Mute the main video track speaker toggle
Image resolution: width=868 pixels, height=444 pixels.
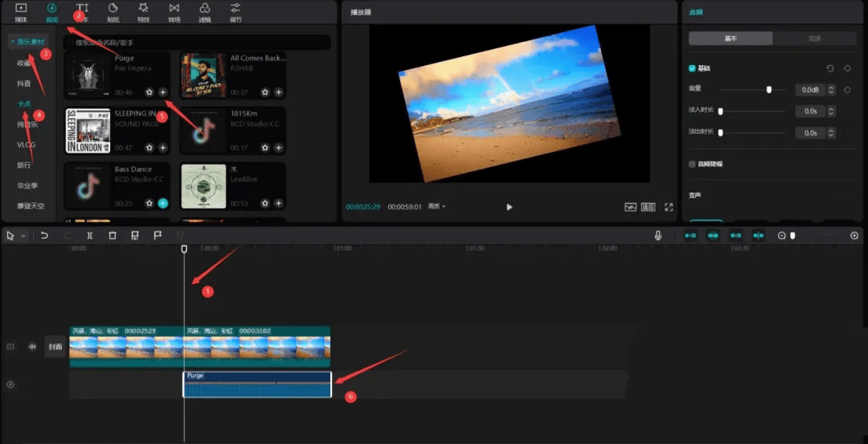pyautogui.click(x=33, y=347)
